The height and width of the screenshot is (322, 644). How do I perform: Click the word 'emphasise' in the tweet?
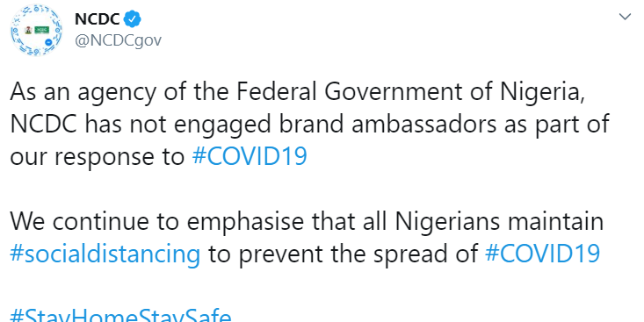click(245, 222)
